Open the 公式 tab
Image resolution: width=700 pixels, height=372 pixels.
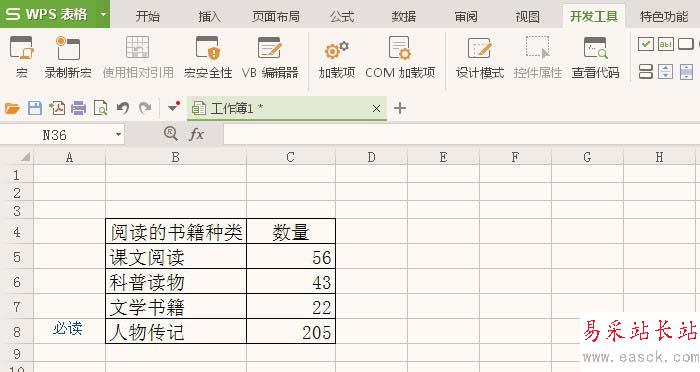[342, 17]
